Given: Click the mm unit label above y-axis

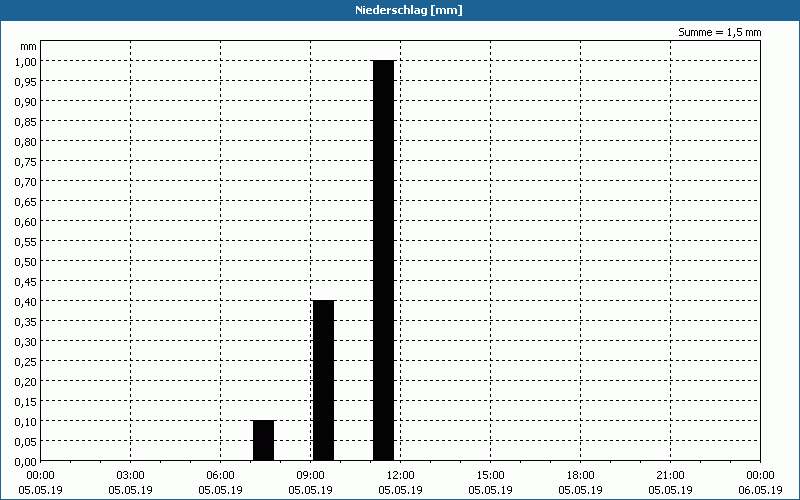Looking at the screenshot, I should (29, 46).
